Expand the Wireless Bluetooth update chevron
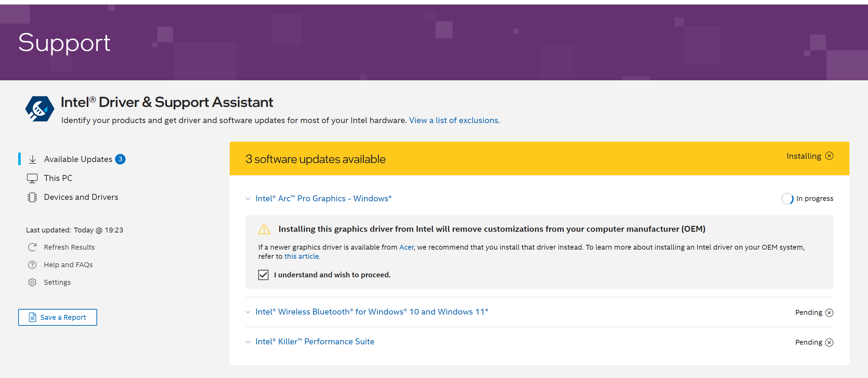The image size is (868, 378). [x=248, y=312]
